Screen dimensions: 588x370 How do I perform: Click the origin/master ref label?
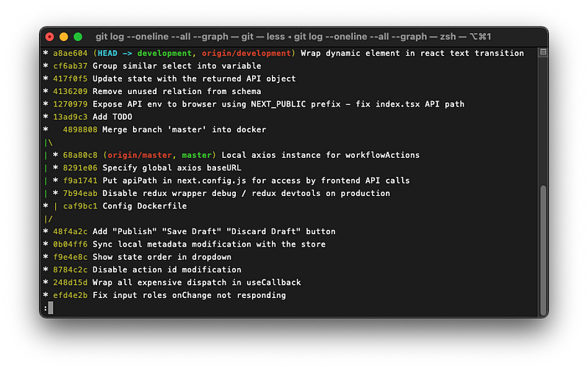[140, 155]
